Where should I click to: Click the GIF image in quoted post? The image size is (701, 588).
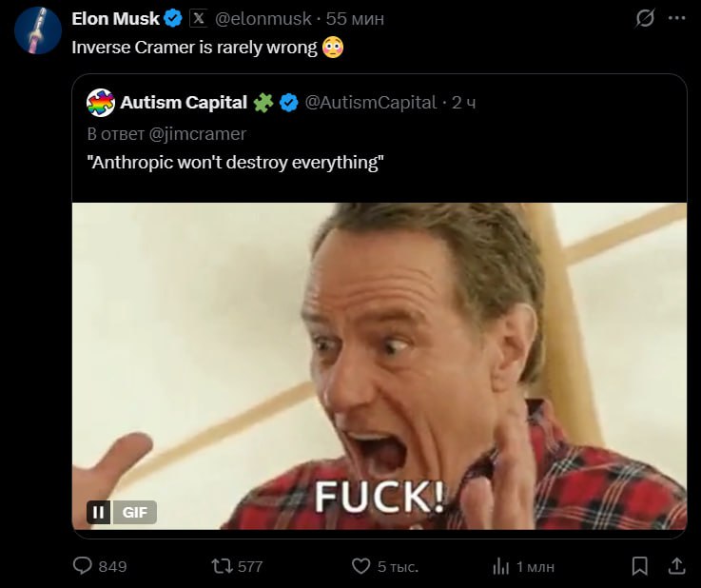pyautogui.click(x=379, y=366)
